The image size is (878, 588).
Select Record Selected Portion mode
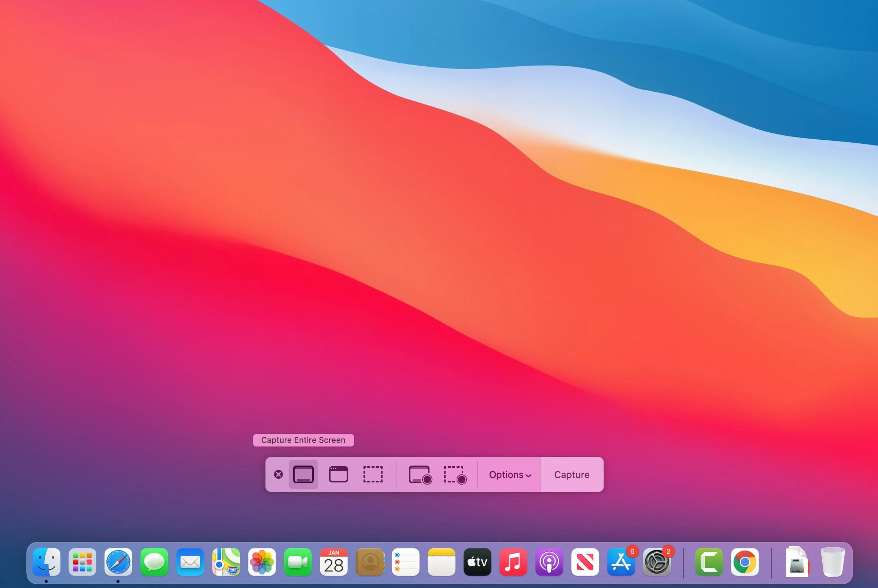(454, 475)
